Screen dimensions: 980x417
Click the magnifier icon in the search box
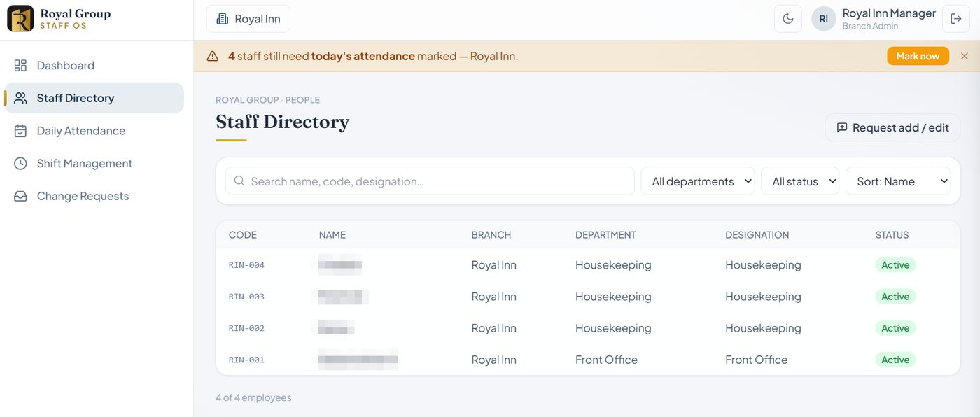pyautogui.click(x=239, y=181)
